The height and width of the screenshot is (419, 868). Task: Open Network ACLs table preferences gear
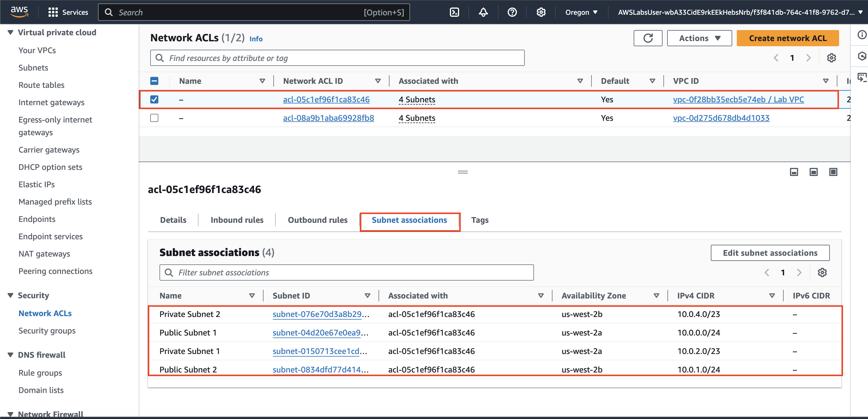click(x=831, y=58)
